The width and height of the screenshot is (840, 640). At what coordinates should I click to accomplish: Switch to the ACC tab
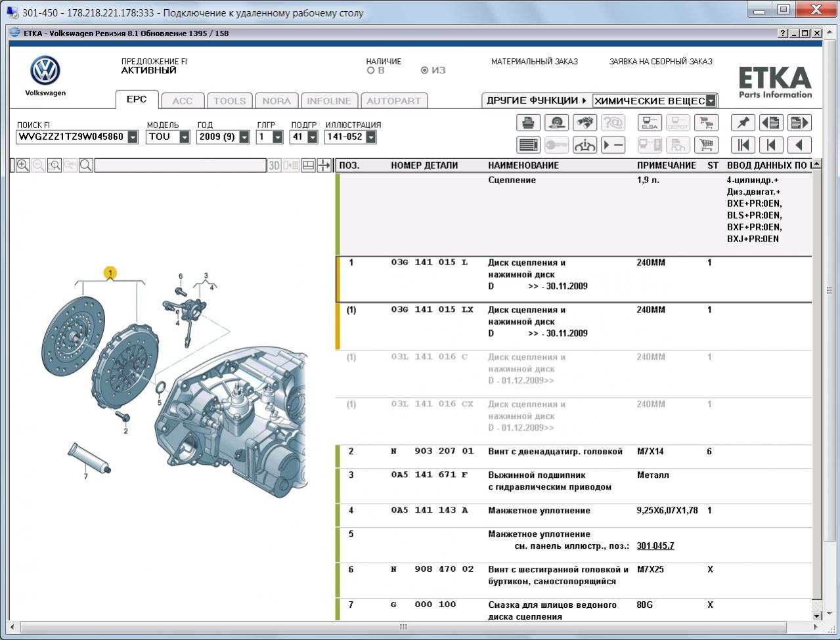183,101
